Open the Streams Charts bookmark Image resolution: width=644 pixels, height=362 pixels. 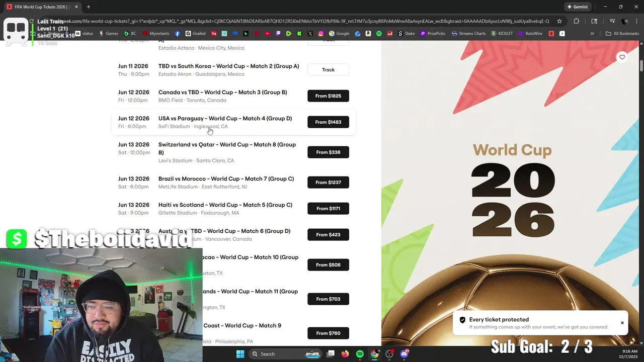point(468,34)
